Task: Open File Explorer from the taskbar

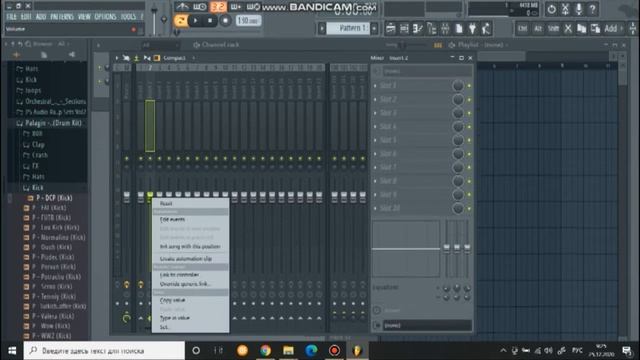Action: tap(288, 351)
